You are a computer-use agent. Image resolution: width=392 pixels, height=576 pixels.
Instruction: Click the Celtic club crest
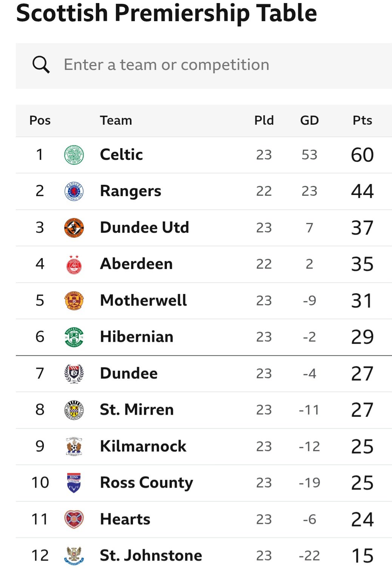pos(74,155)
